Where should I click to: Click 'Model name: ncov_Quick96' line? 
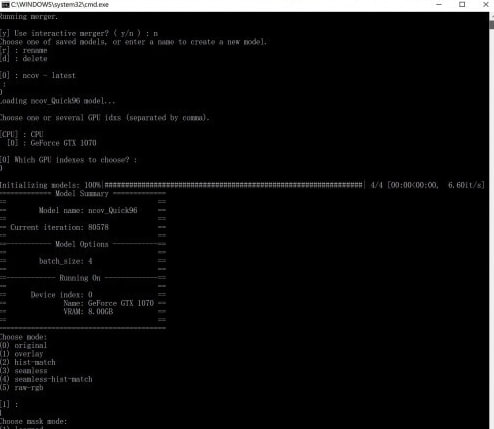click(88, 210)
